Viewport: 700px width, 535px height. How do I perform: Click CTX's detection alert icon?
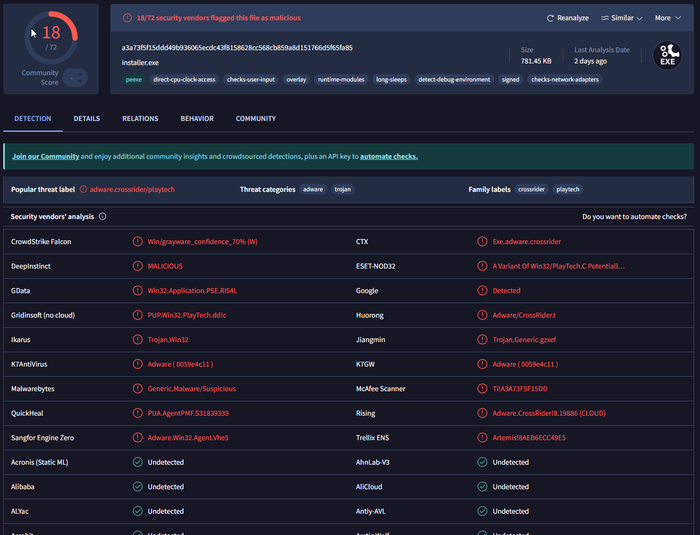482,242
